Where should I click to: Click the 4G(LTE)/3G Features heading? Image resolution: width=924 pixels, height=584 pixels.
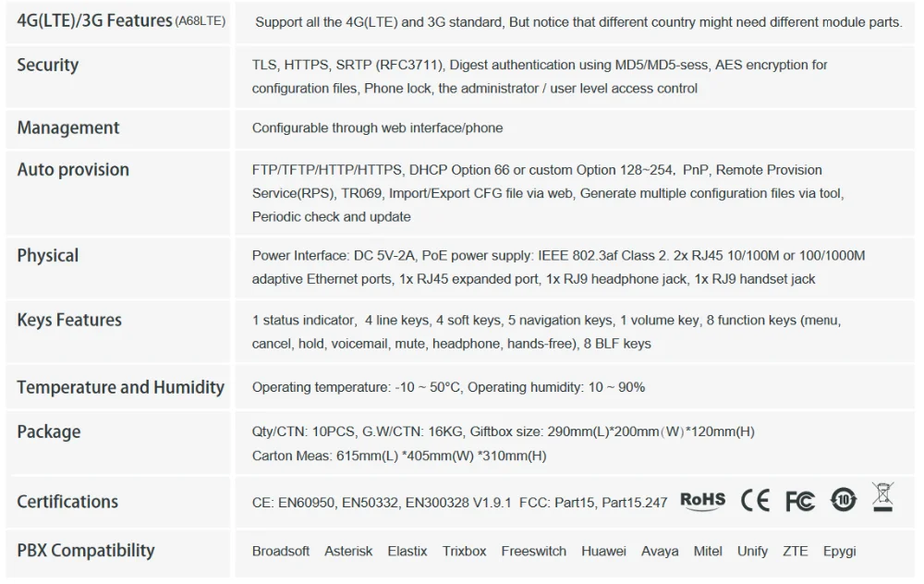(121, 20)
